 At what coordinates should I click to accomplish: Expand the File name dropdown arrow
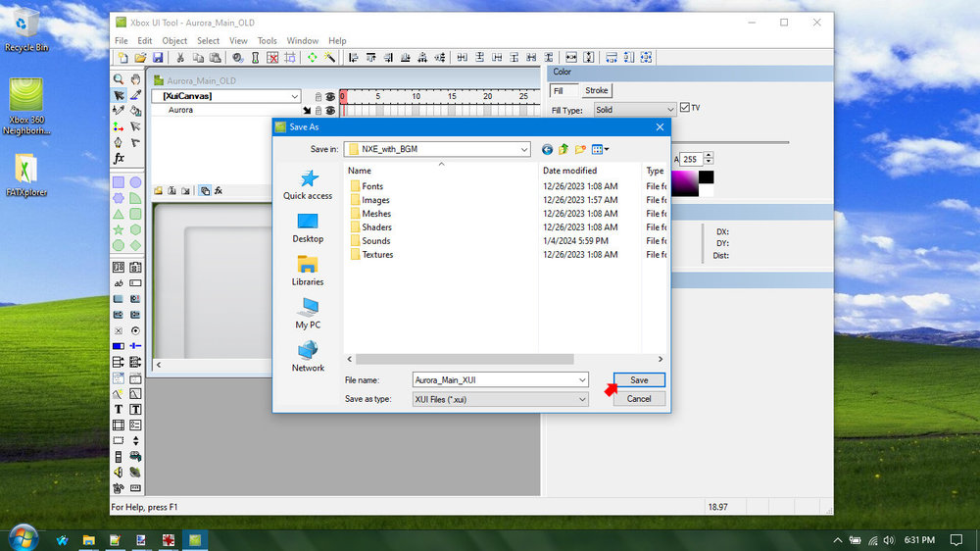tap(582, 380)
